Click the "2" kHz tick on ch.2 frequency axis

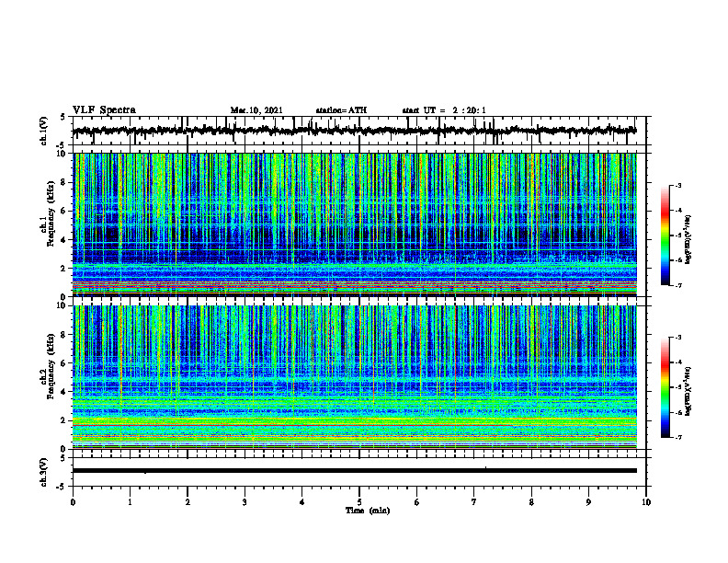[x=65, y=420]
